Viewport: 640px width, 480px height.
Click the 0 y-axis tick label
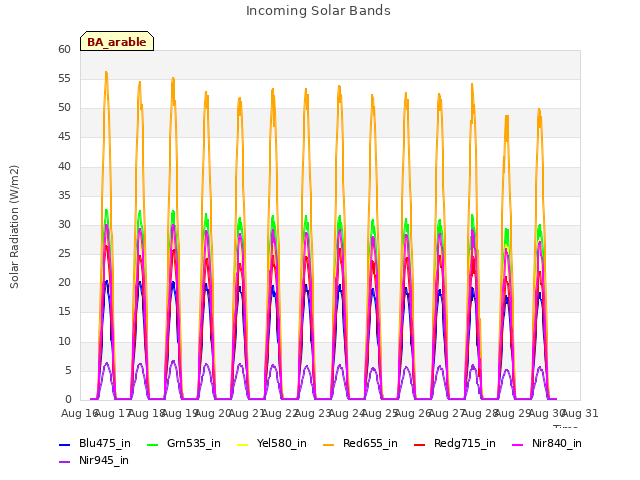tap(68, 400)
